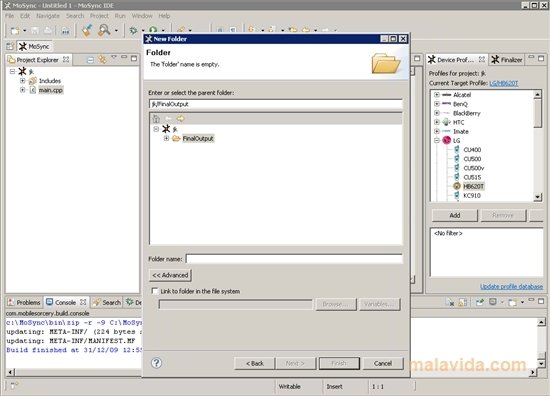
Task: Click the status bar icon at bottom left
Action: point(14,386)
